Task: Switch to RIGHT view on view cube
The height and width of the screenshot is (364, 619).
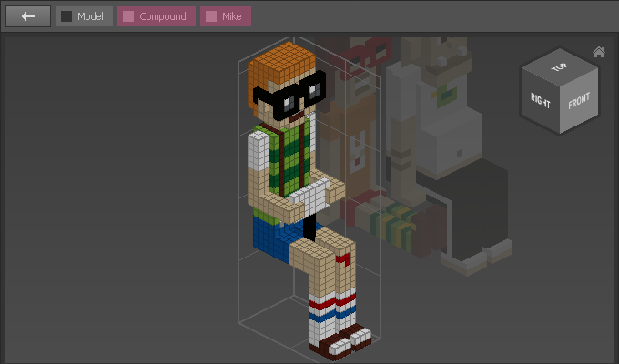Action: pos(540,100)
